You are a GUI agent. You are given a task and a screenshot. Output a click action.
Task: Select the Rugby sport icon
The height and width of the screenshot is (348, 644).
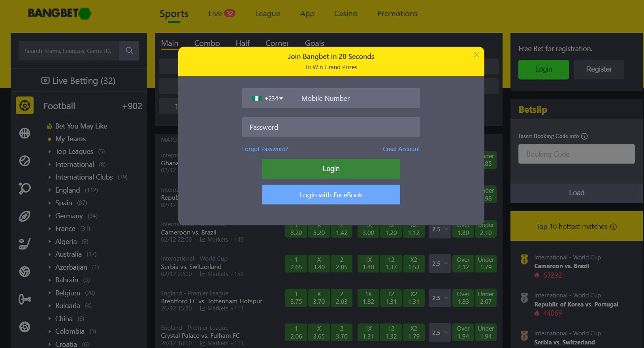[x=24, y=216]
